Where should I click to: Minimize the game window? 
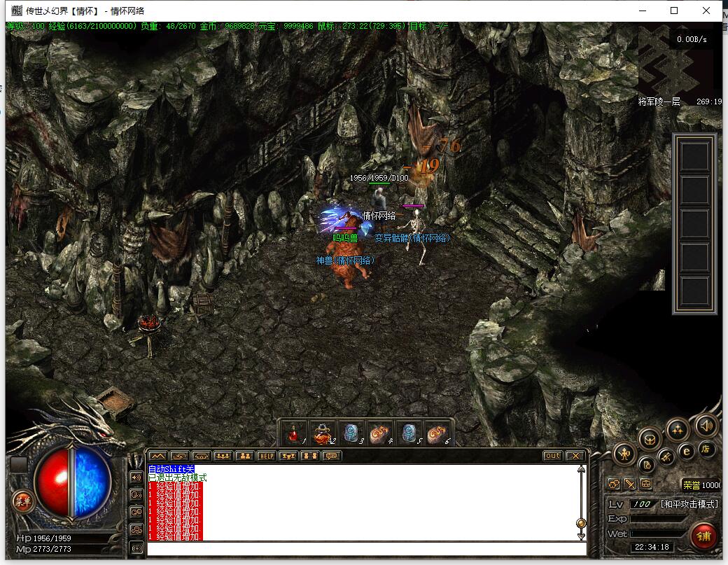[x=643, y=11]
